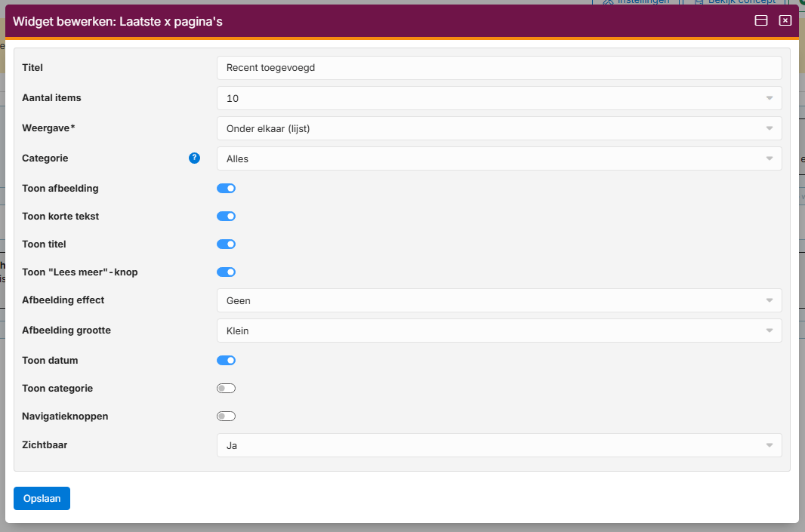The height and width of the screenshot is (532, 805).
Task: Click the Titel input field
Action: (x=498, y=68)
